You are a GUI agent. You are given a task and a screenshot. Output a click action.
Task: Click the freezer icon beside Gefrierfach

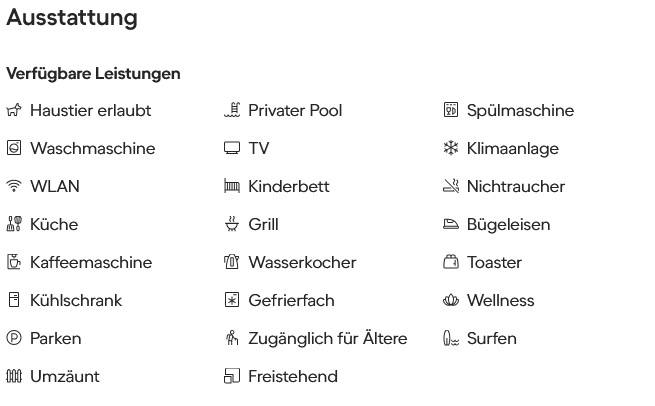pos(232,300)
